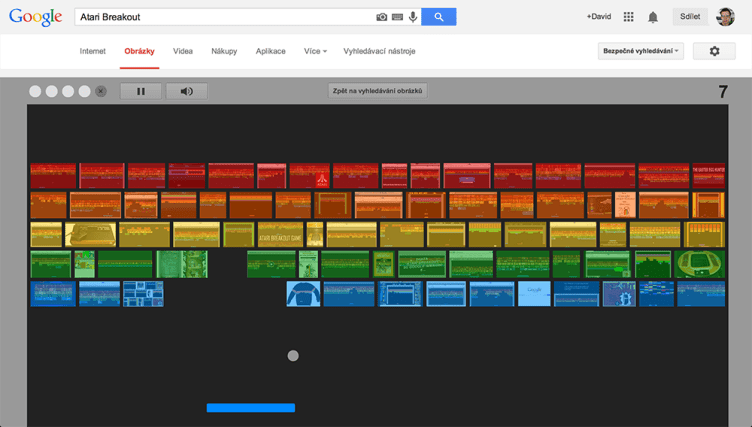
Task: Expand the Více menu
Action: 315,51
